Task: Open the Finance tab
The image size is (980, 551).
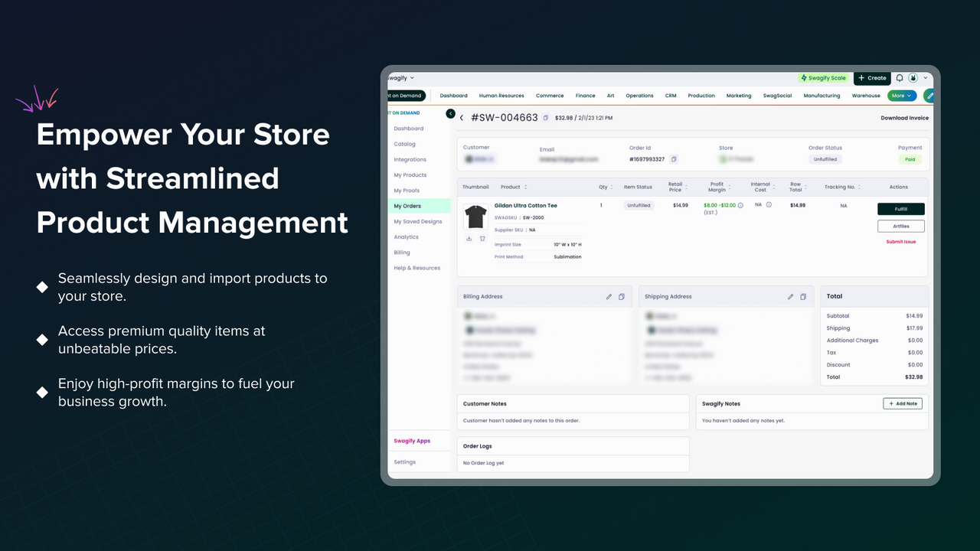Action: [586, 96]
